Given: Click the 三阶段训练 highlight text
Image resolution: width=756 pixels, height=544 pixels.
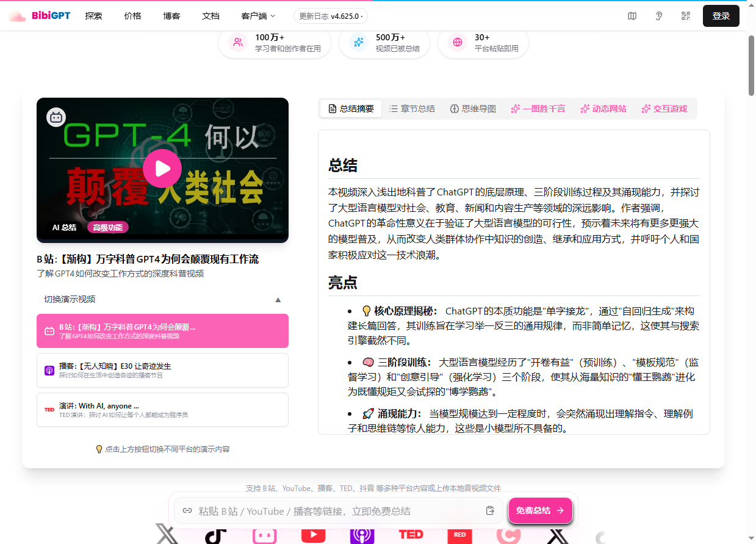Looking at the screenshot, I should point(405,362).
